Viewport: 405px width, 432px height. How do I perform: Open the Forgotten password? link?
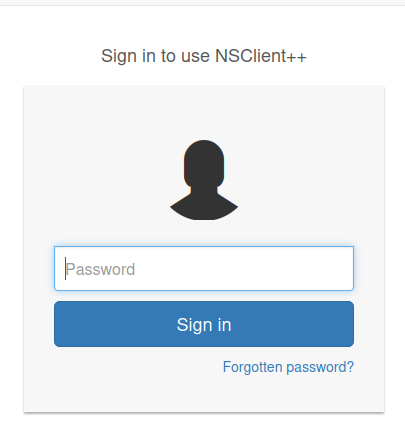288,367
